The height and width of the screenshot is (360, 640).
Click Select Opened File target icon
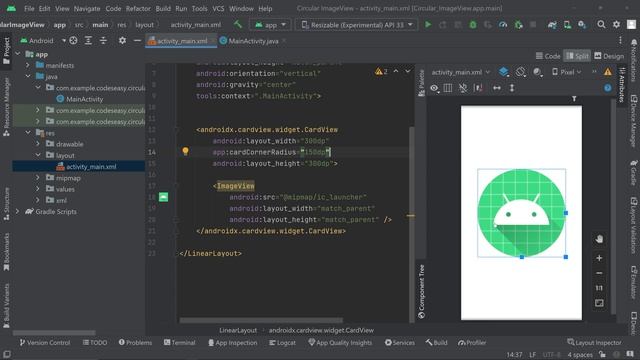[x=73, y=40]
